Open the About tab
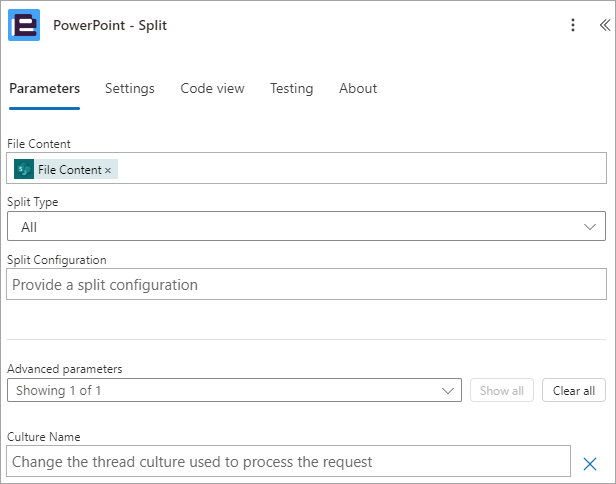This screenshot has width=616, height=484. (358, 89)
